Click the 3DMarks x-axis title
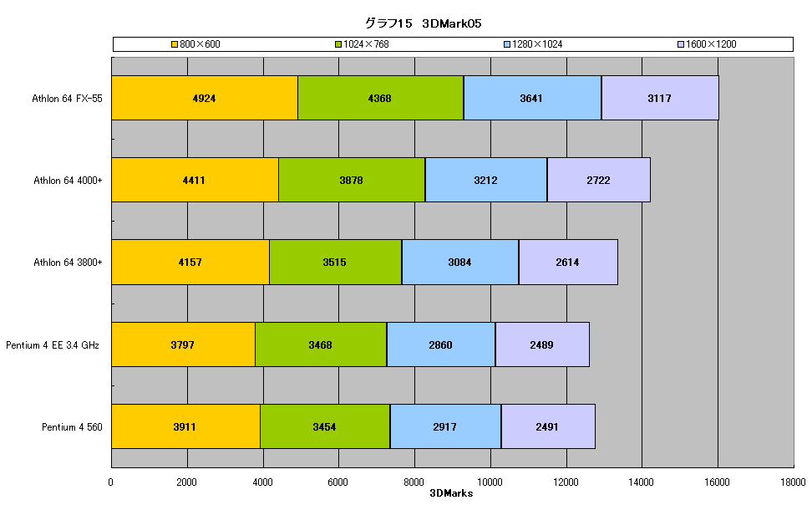The image size is (812, 505). pyautogui.click(x=452, y=493)
